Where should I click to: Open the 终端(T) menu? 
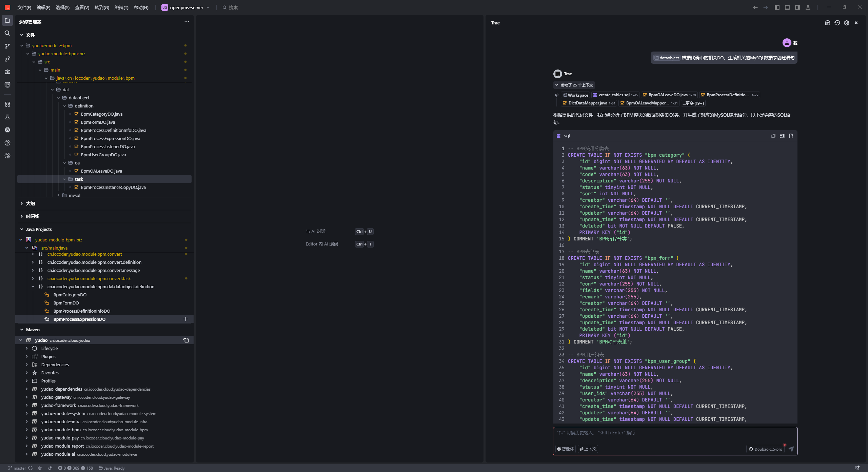(x=121, y=7)
